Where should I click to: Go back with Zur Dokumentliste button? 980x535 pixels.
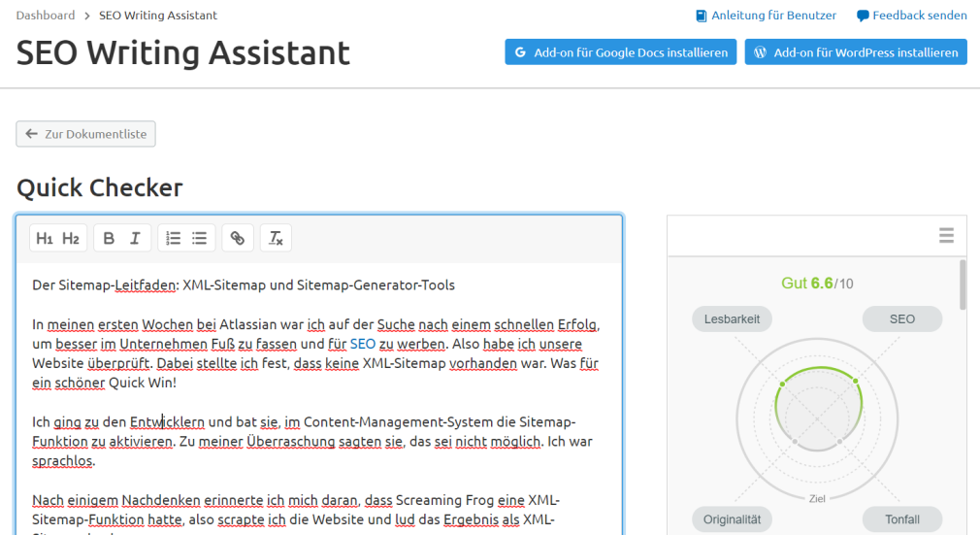[x=85, y=134]
